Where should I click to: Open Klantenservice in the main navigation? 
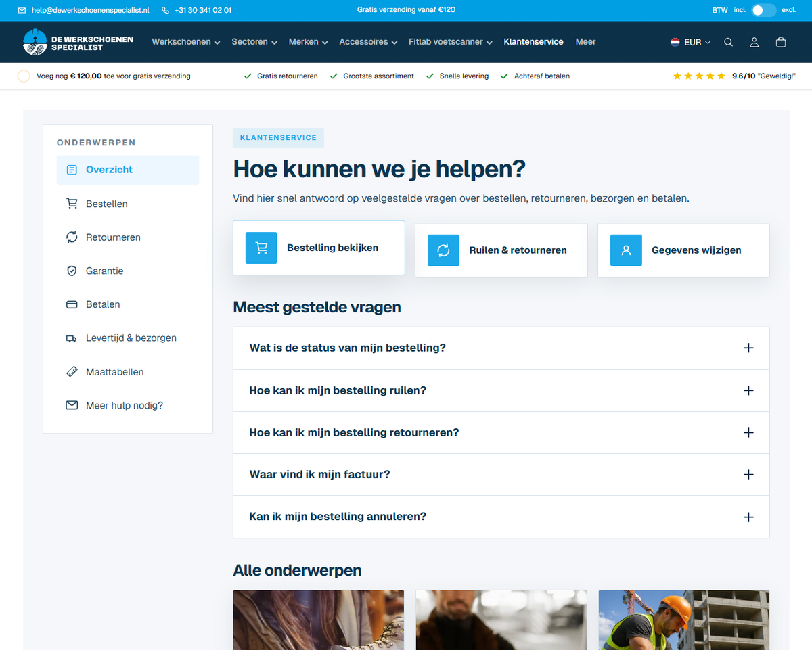[533, 42]
